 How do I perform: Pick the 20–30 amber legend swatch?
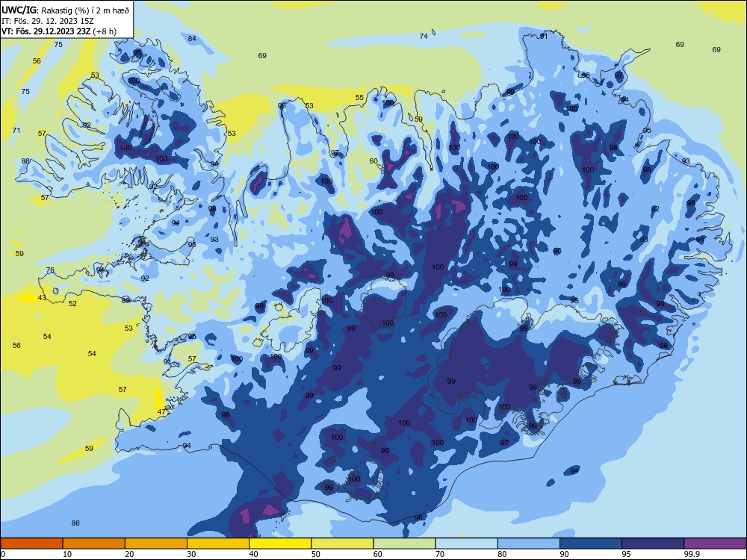(156, 544)
